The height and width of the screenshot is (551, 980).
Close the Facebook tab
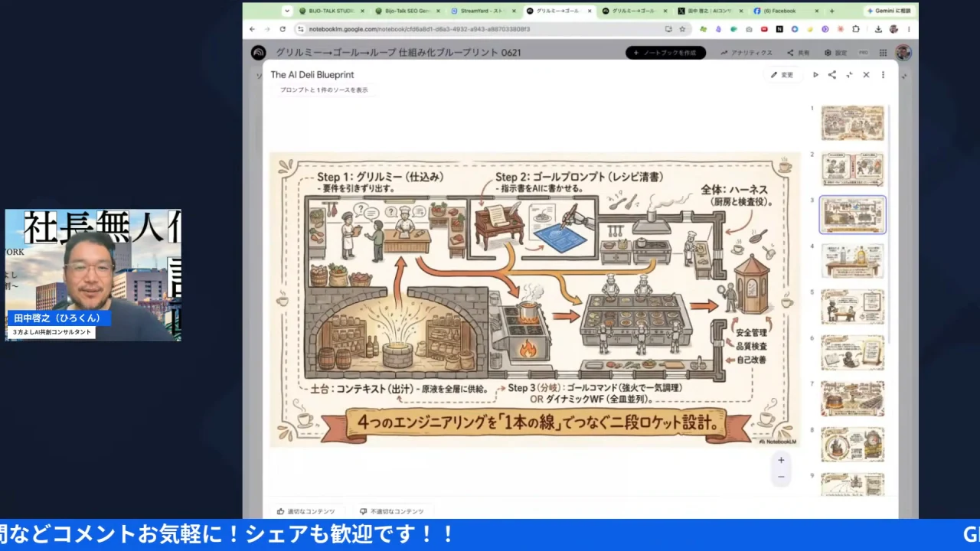817,11
